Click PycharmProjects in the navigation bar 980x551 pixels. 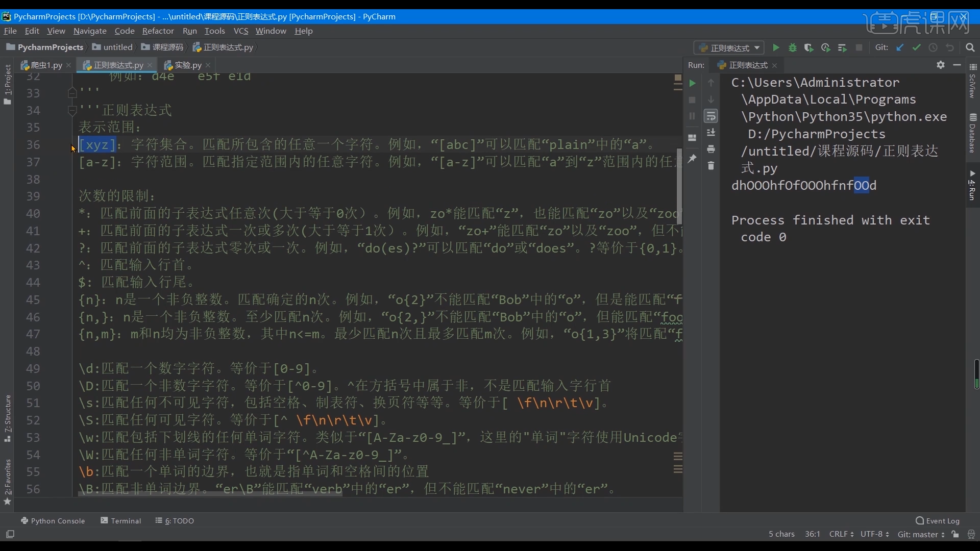click(45, 47)
